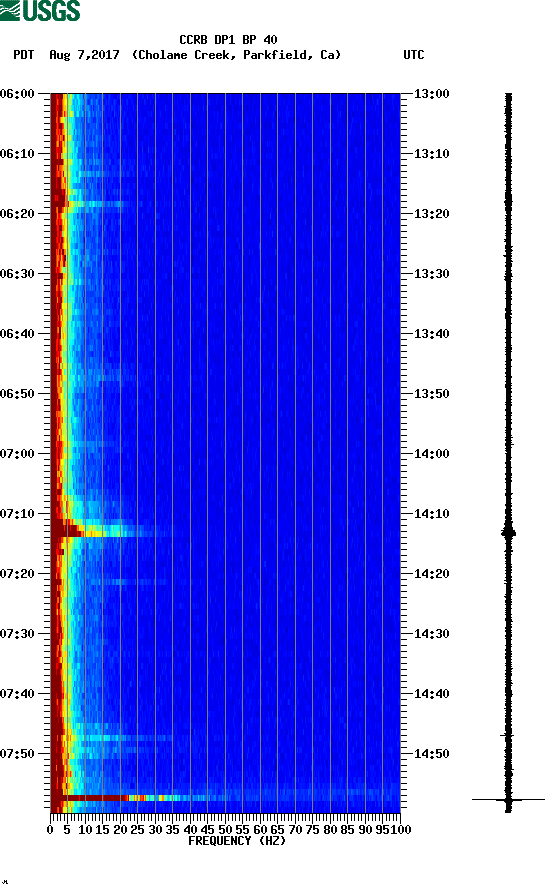Select the title text 'CCRB DP1 BP 40'
Screen dimensions: 552x893
coord(228,40)
